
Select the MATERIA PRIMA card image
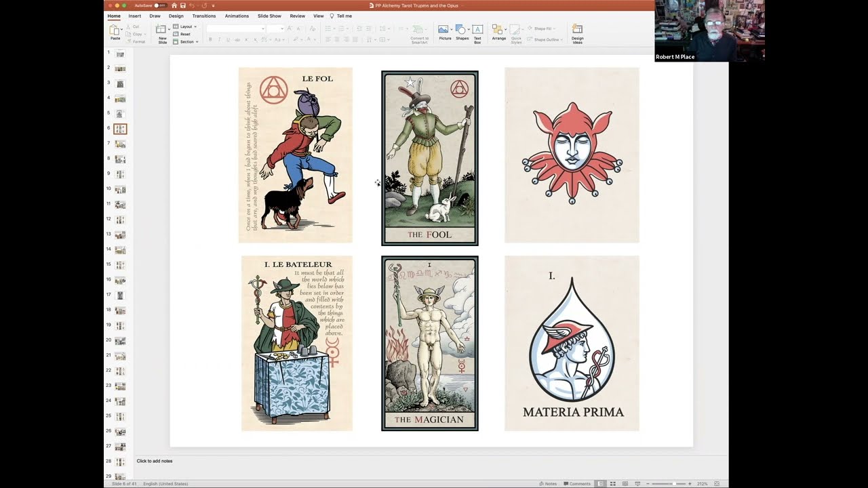(x=572, y=343)
